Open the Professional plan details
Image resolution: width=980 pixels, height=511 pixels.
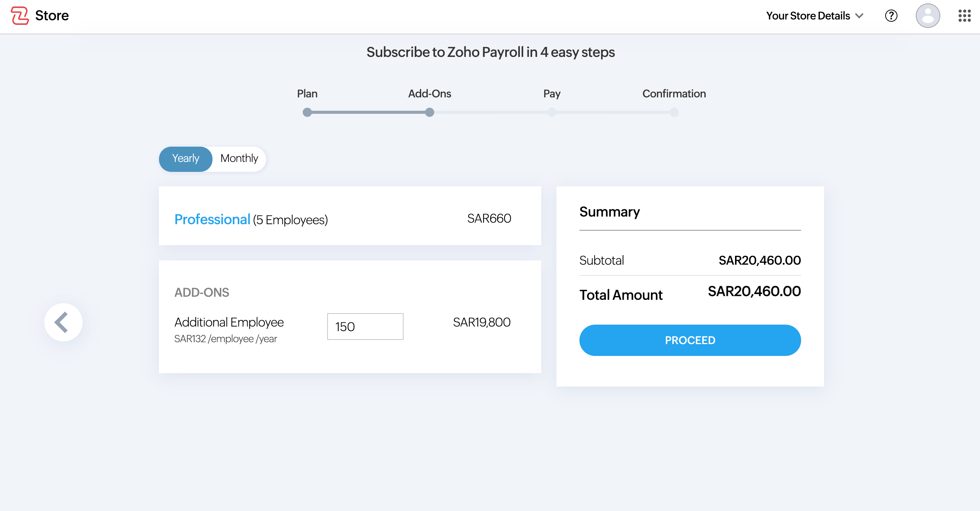213,219
